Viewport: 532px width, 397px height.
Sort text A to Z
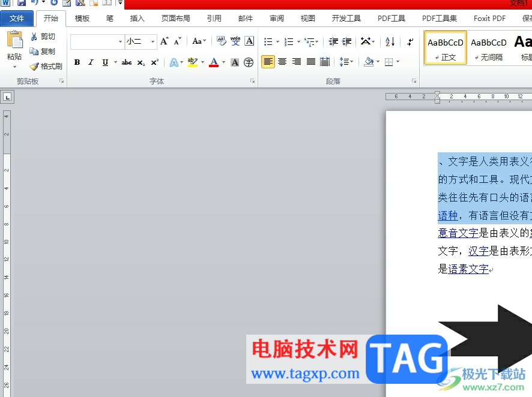point(390,41)
